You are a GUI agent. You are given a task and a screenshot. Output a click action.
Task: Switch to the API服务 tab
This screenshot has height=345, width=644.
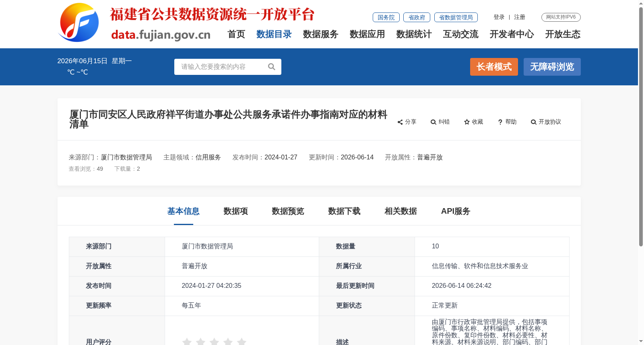click(456, 211)
